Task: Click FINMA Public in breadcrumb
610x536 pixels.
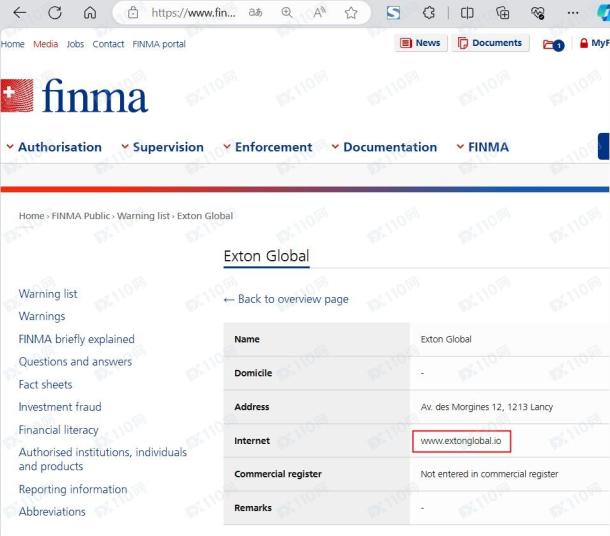Action: tap(81, 216)
